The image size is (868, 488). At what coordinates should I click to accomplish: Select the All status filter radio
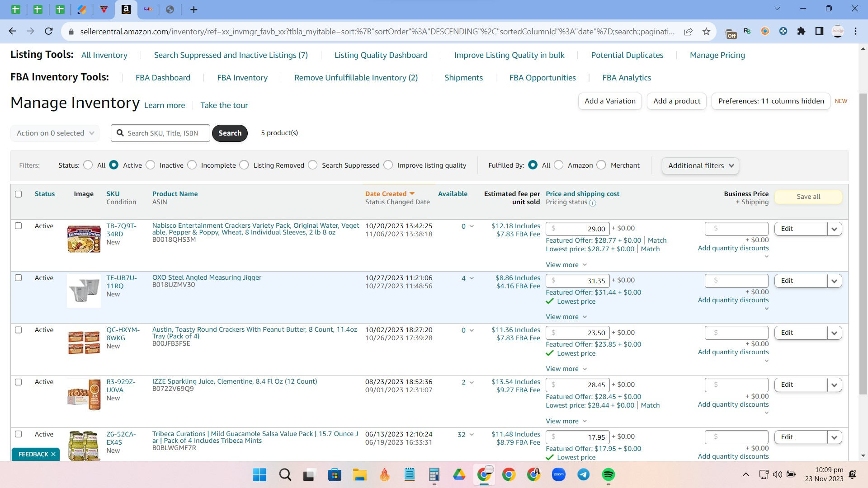88,165
